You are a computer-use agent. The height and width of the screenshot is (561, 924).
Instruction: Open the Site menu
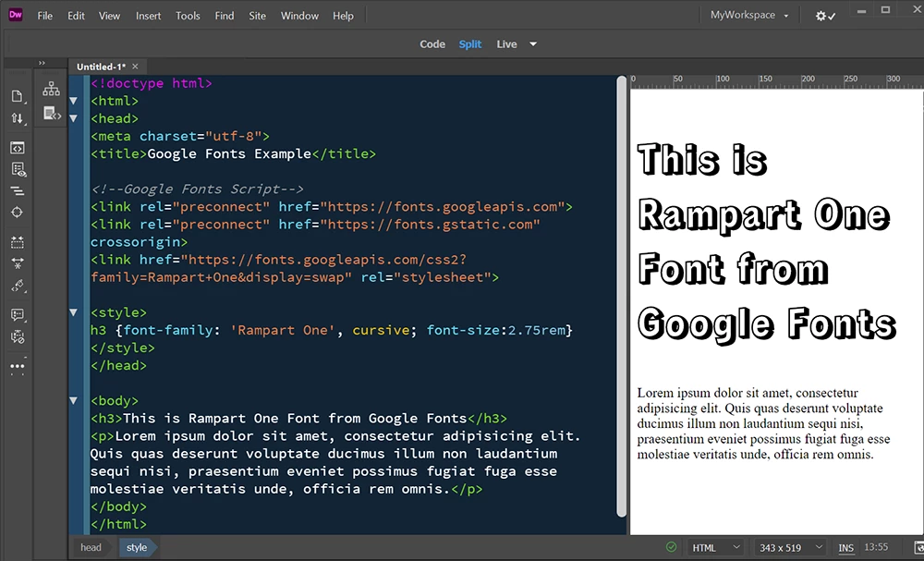pos(257,16)
